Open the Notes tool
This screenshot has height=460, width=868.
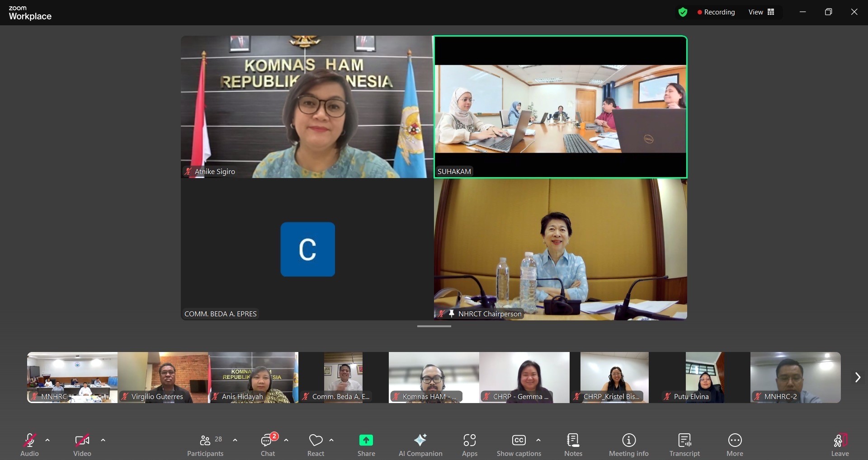tap(573, 445)
